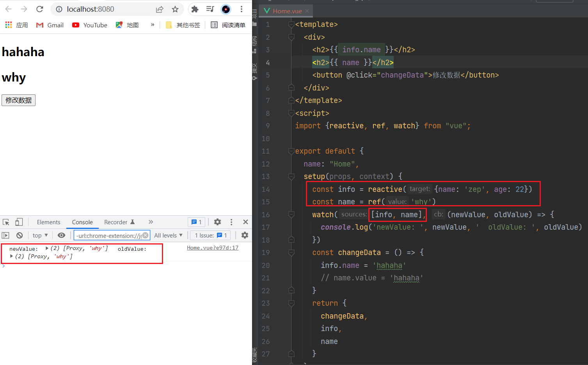Activate DevTools inspect element picker
This screenshot has height=365, width=588.
[6, 222]
